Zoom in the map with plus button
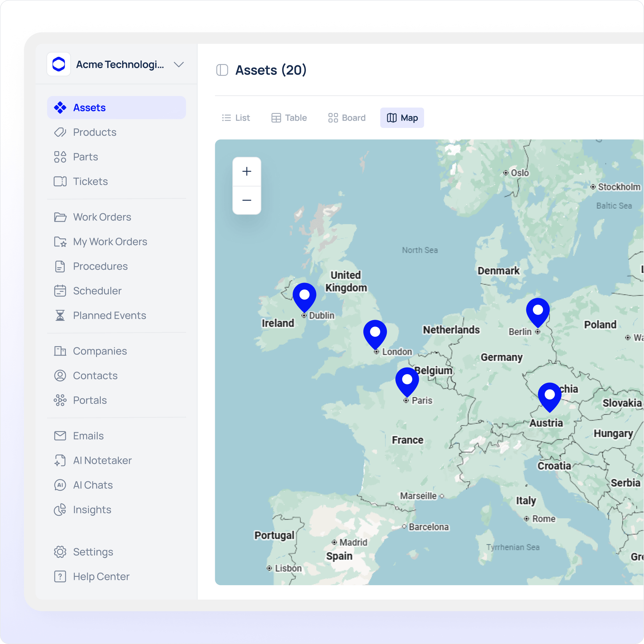 point(247,171)
